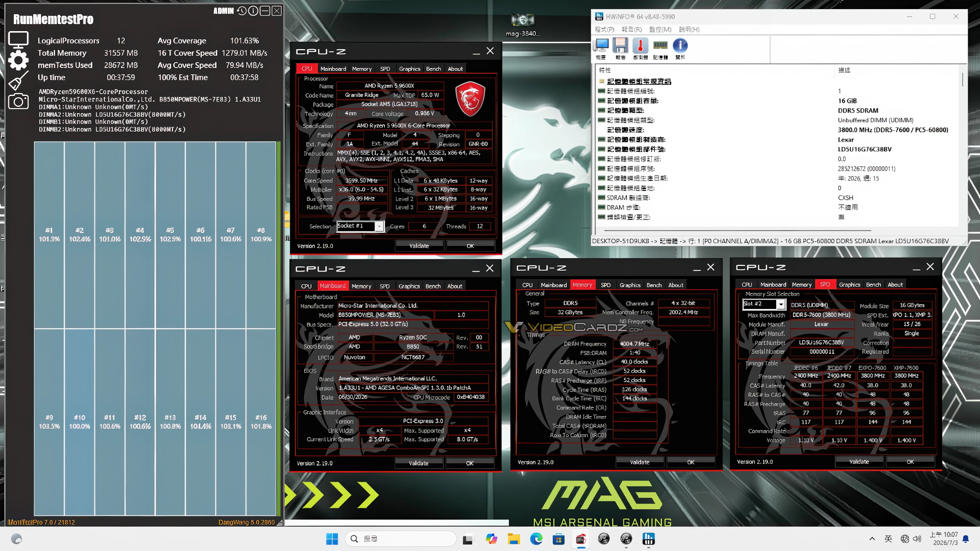Select Bench tab in CPU-Z SPD window
This screenshot has width=980, height=551.
[873, 285]
